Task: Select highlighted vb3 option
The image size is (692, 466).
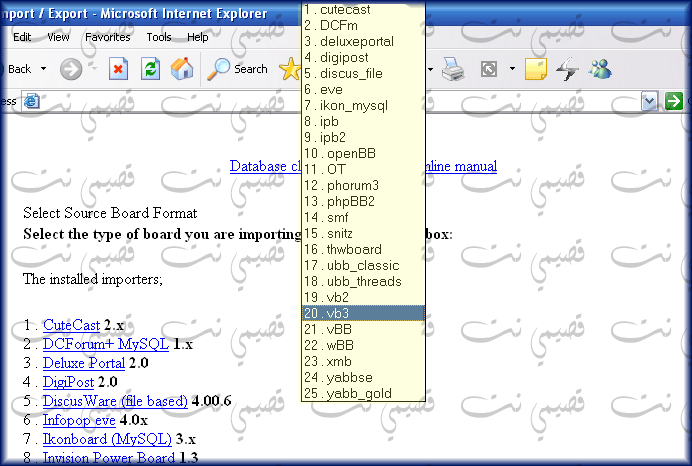Action: coord(363,313)
